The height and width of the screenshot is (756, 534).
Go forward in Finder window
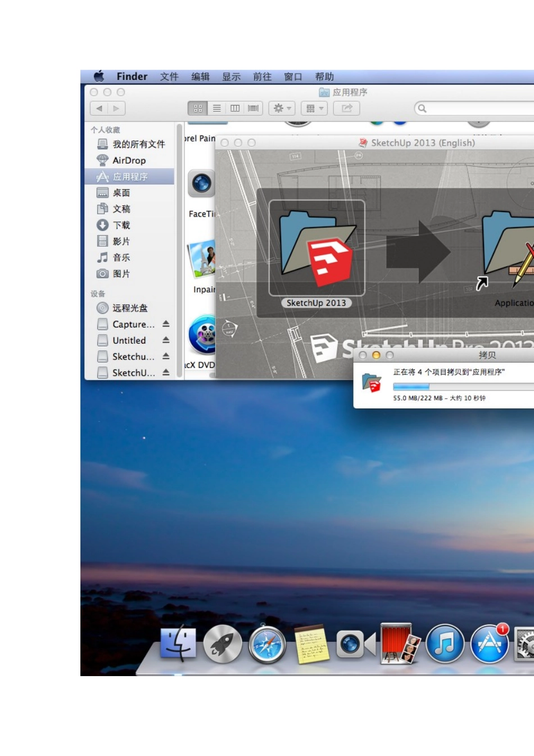[x=116, y=109]
